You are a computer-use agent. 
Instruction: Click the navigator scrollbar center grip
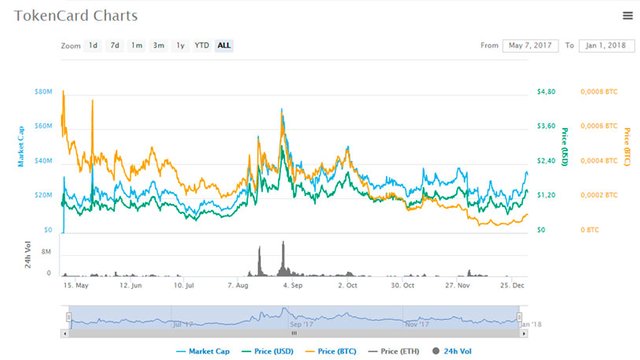pyautogui.click(x=294, y=333)
